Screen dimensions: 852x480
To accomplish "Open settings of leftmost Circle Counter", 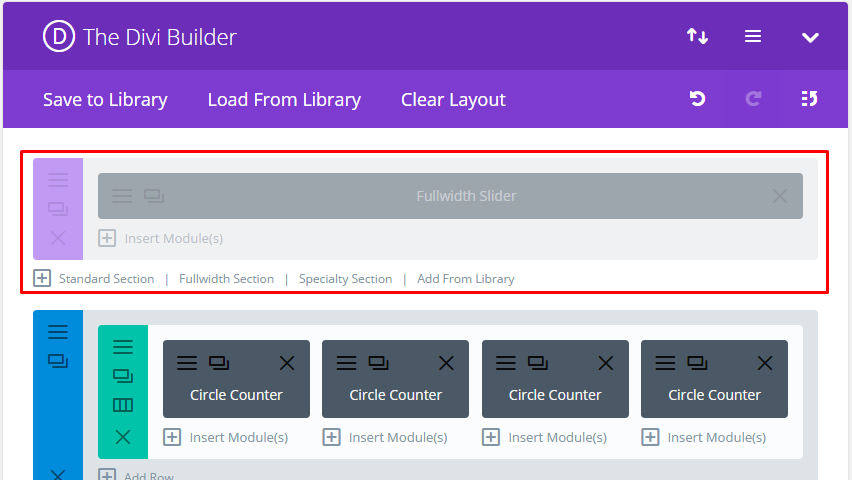I will [187, 363].
